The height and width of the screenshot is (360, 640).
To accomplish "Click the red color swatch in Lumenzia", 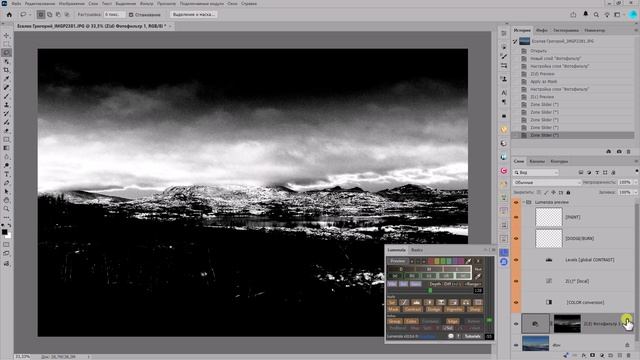I will 431,261.
